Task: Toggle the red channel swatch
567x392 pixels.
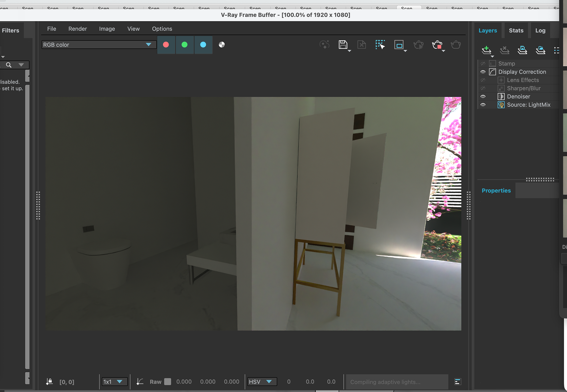Action: click(x=166, y=45)
